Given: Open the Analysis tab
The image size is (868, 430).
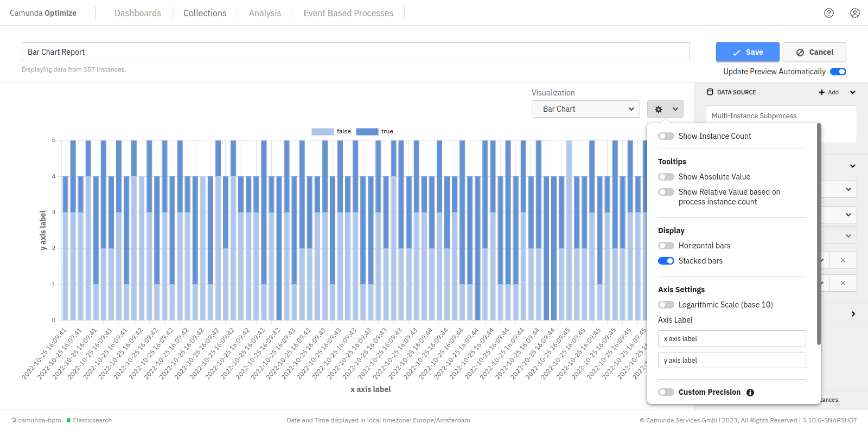Looking at the screenshot, I should (265, 13).
